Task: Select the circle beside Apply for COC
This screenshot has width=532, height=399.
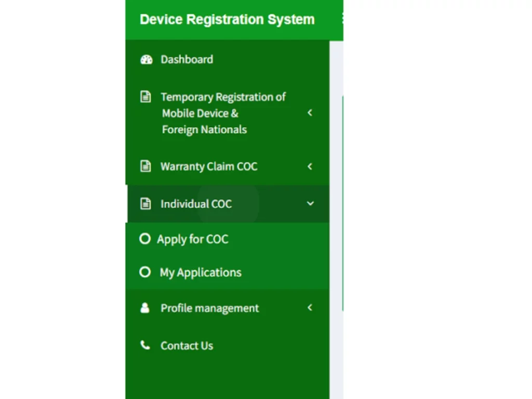Action: (145, 239)
